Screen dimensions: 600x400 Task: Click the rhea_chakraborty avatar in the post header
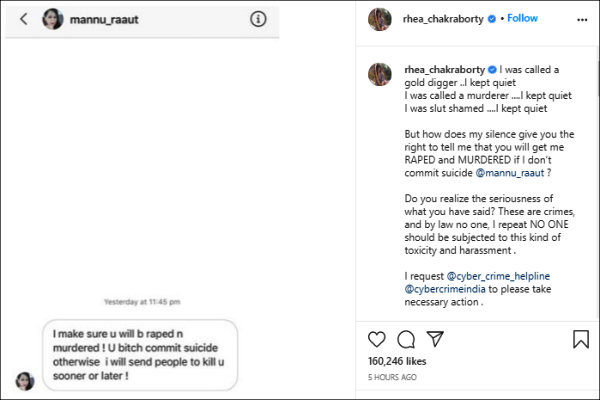coord(379,18)
